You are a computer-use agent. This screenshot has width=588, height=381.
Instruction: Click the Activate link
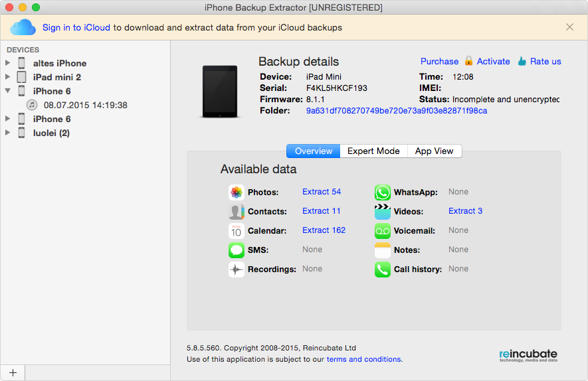(x=493, y=62)
